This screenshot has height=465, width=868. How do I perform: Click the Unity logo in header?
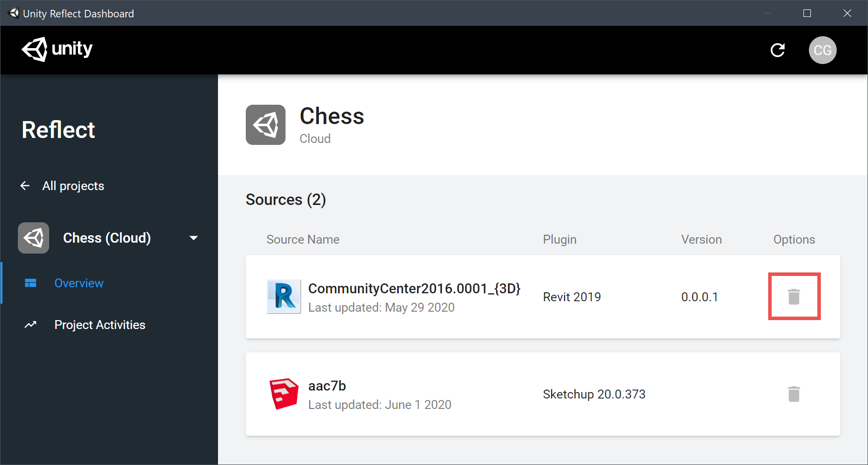[x=57, y=49]
